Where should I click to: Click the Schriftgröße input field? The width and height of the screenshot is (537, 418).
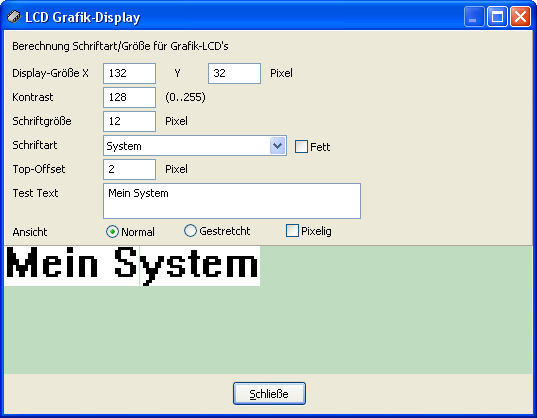click(129, 121)
